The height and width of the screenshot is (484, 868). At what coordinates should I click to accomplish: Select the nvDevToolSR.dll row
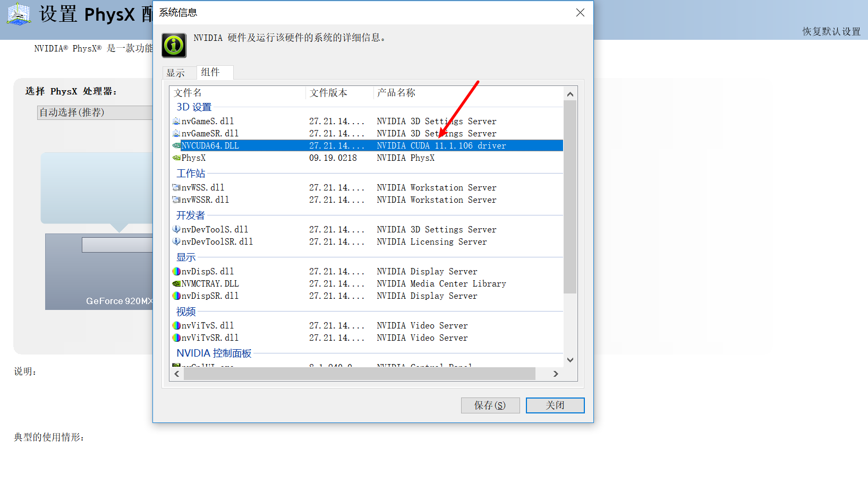(367, 241)
